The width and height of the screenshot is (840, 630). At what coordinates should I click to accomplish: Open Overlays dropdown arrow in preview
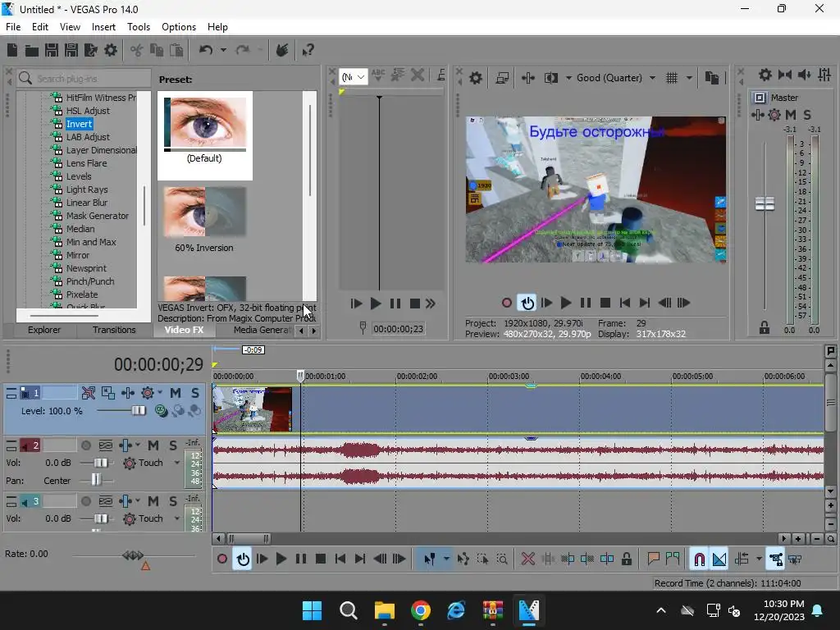(689, 78)
